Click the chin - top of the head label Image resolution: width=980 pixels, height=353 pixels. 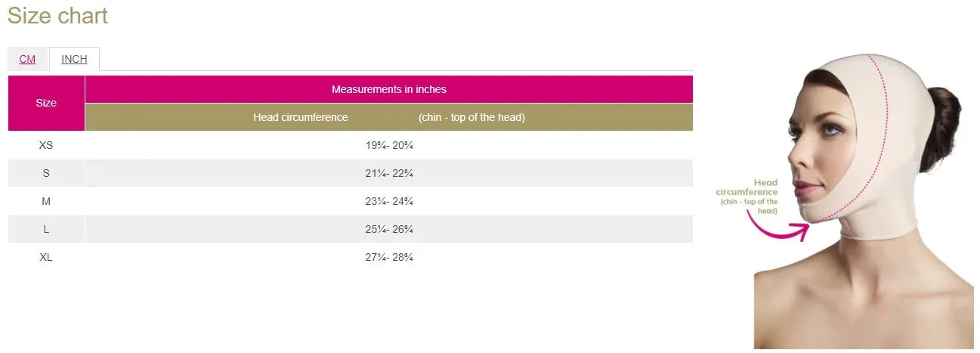click(x=471, y=117)
